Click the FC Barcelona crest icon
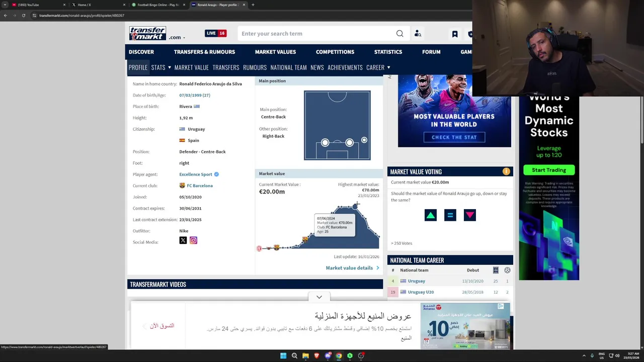 point(182,186)
